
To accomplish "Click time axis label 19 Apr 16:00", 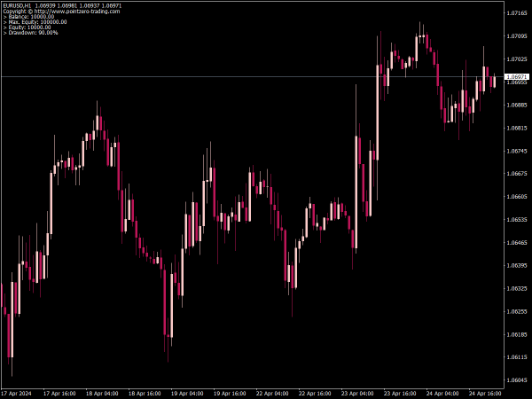I will coord(230,394).
